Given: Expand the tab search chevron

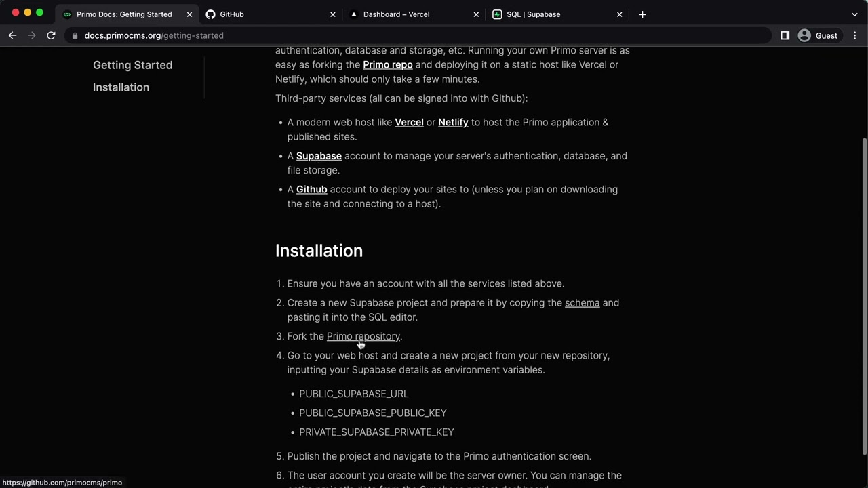Looking at the screenshot, I should click(x=854, y=14).
